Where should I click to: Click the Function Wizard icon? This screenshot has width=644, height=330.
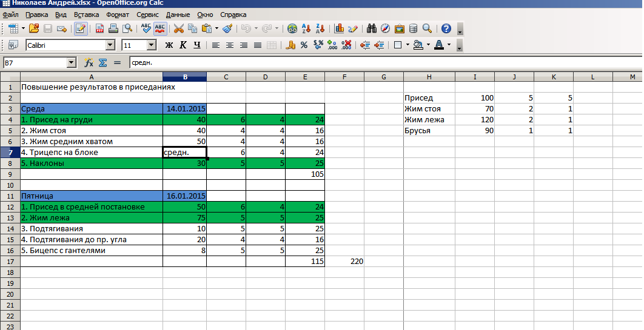click(89, 62)
